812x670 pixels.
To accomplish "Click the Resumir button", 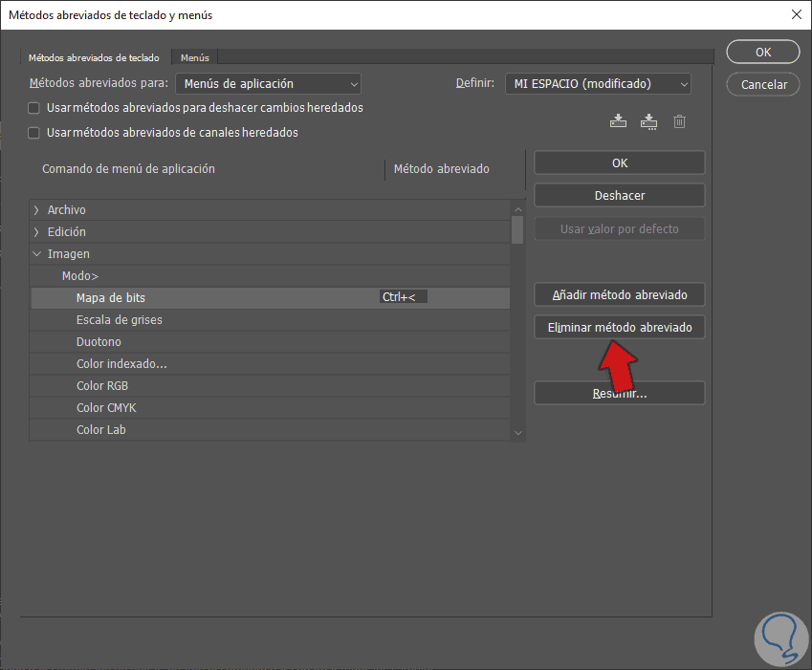I will pyautogui.click(x=620, y=394).
